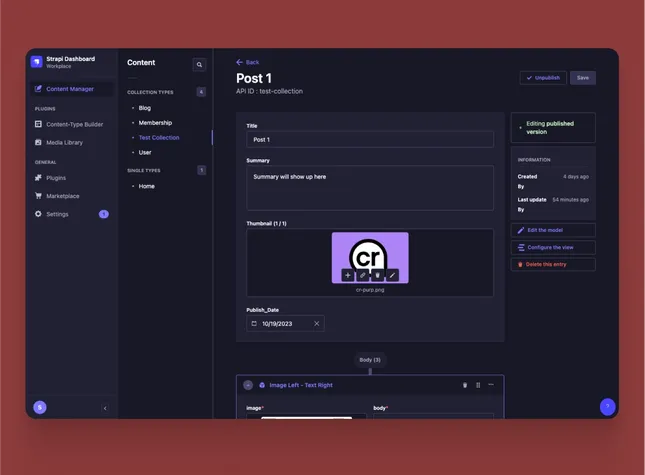
Task: Add another asset with plus icon
Action: [x=348, y=275]
